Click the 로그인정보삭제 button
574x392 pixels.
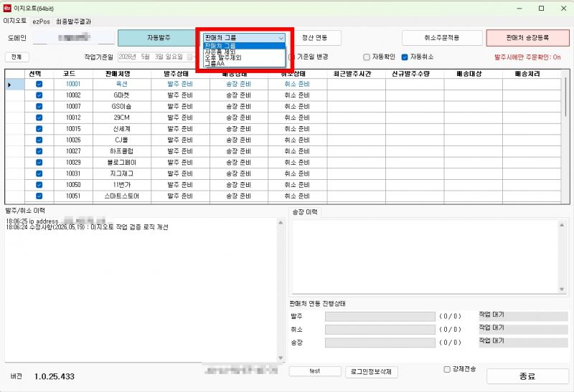point(371,371)
